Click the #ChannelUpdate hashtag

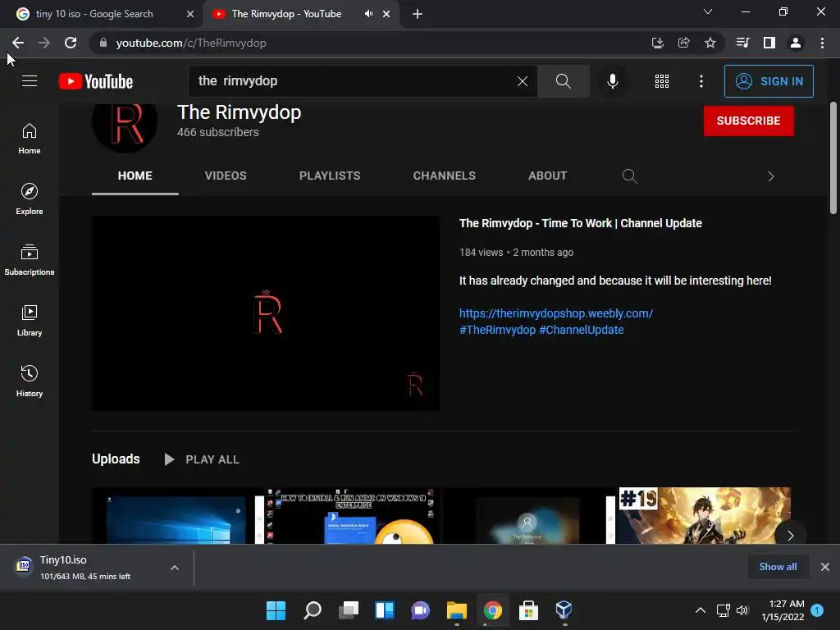[582, 330]
